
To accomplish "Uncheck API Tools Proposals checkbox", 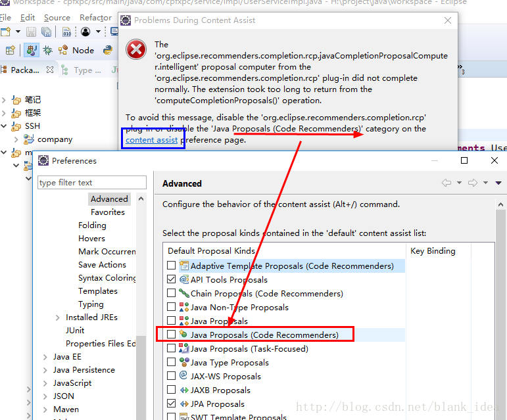I will [172, 279].
